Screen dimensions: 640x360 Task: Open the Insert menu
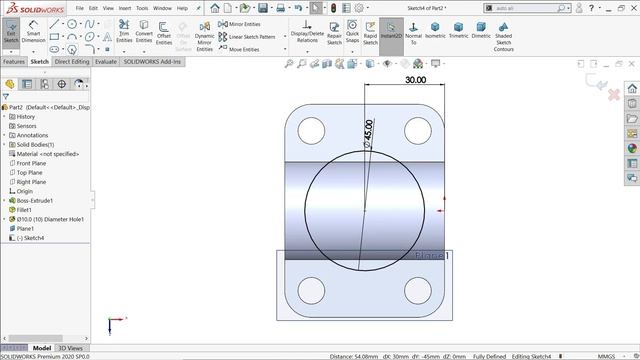[x=125, y=8]
